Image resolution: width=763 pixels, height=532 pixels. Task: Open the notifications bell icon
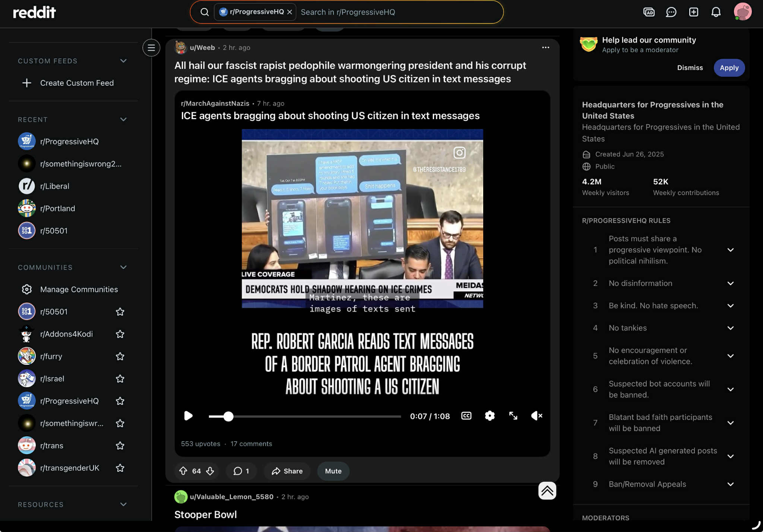tap(716, 12)
